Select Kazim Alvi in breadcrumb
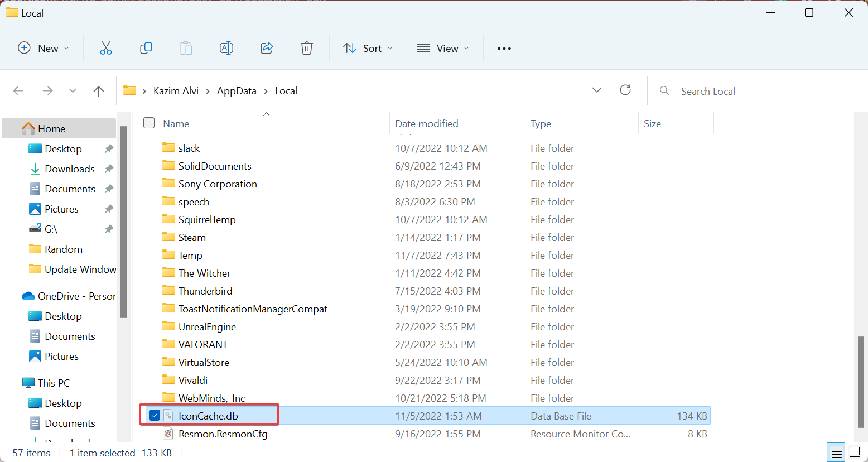Screen dimensions: 868x462 (x=176, y=91)
